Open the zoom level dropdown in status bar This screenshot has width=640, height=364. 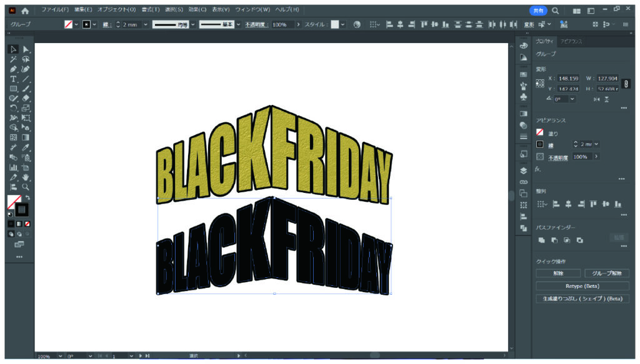(60, 356)
